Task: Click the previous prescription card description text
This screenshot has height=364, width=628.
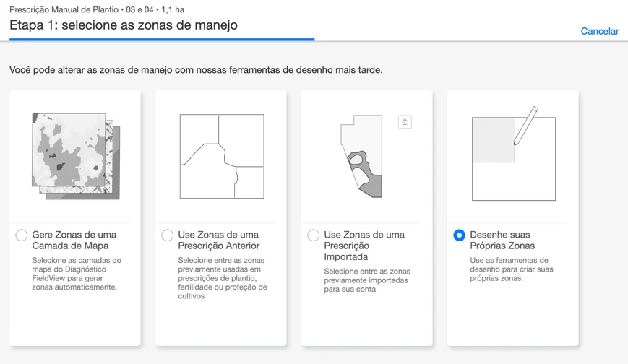Action: (x=223, y=278)
